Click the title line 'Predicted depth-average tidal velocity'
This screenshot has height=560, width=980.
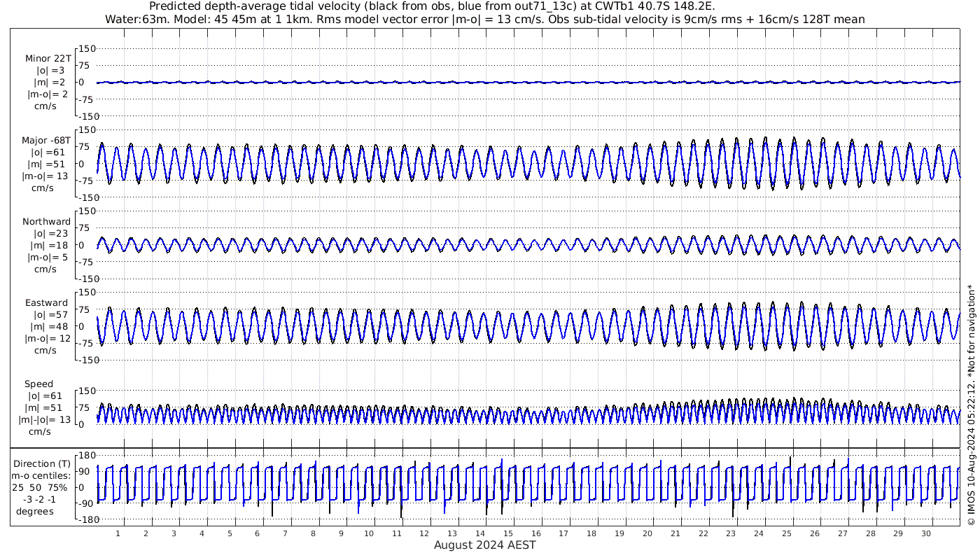click(432, 6)
